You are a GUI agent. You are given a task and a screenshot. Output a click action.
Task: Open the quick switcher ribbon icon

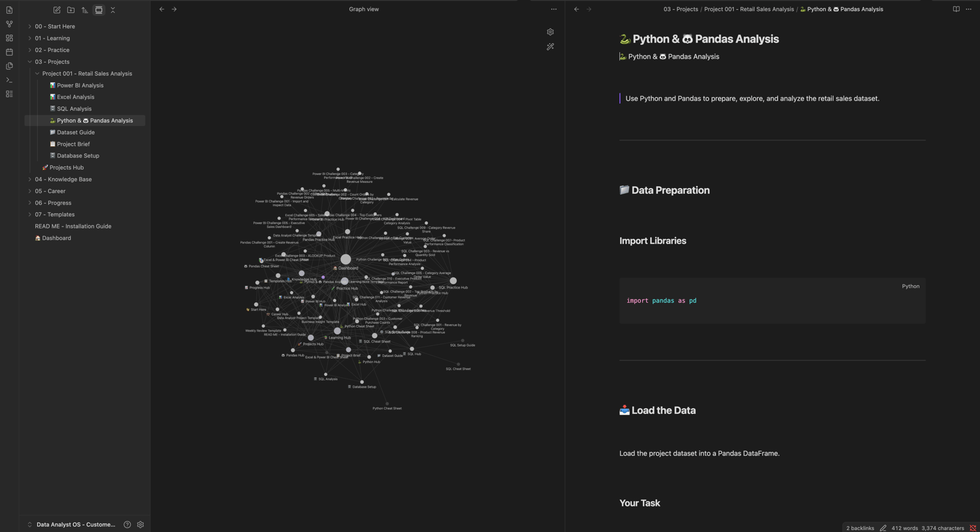tap(9, 10)
